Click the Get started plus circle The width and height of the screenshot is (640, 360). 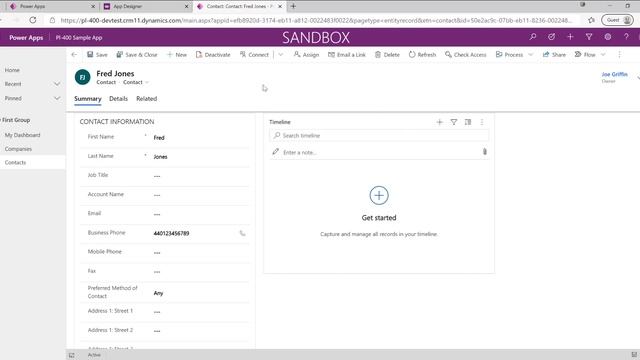pyautogui.click(x=379, y=196)
